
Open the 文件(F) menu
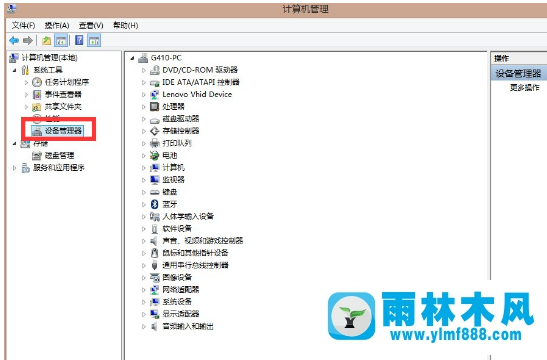23,25
